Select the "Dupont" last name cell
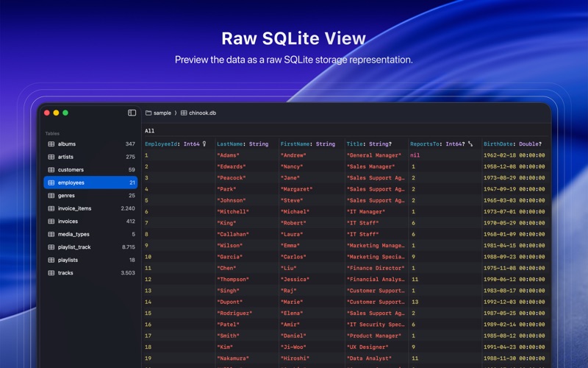This screenshot has width=588, height=368. (229, 302)
